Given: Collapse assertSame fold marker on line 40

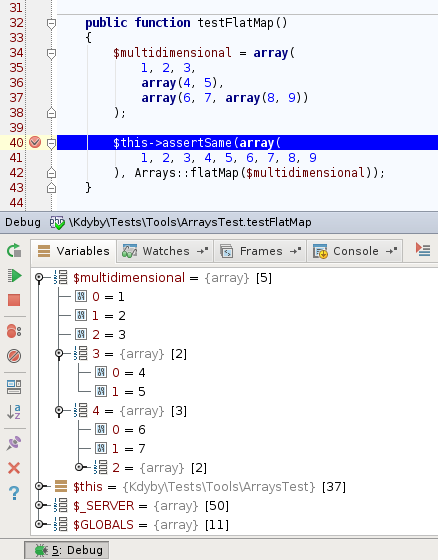Looking at the screenshot, I should coord(51,144).
